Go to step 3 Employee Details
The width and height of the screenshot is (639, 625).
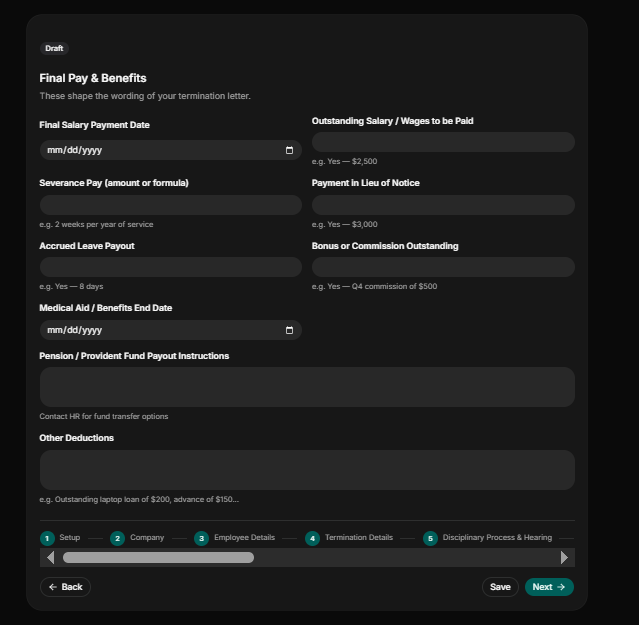coord(235,538)
